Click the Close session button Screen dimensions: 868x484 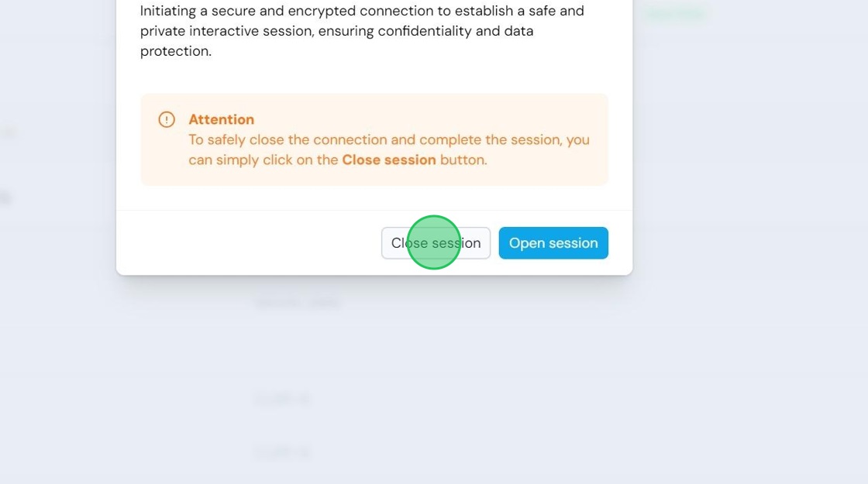(x=436, y=243)
